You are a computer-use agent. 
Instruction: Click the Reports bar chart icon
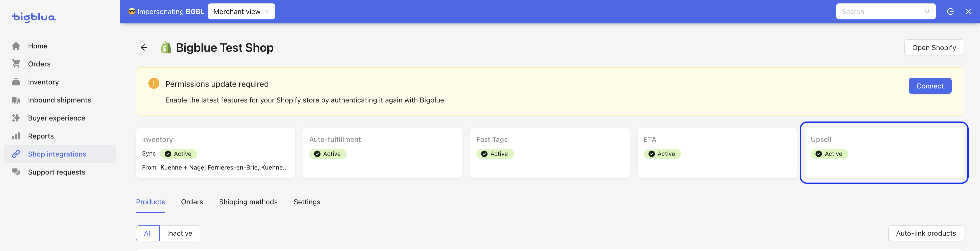pyautogui.click(x=16, y=136)
